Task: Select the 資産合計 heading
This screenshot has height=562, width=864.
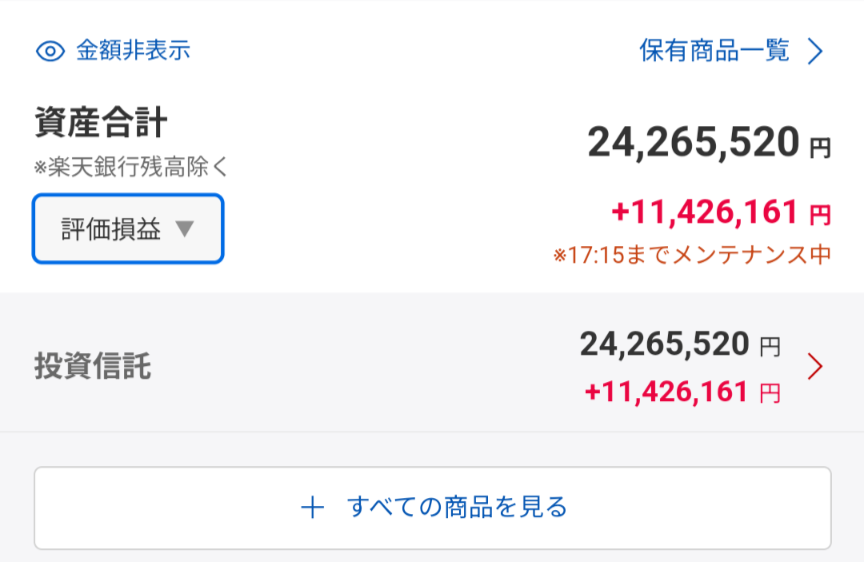Action: (x=101, y=123)
